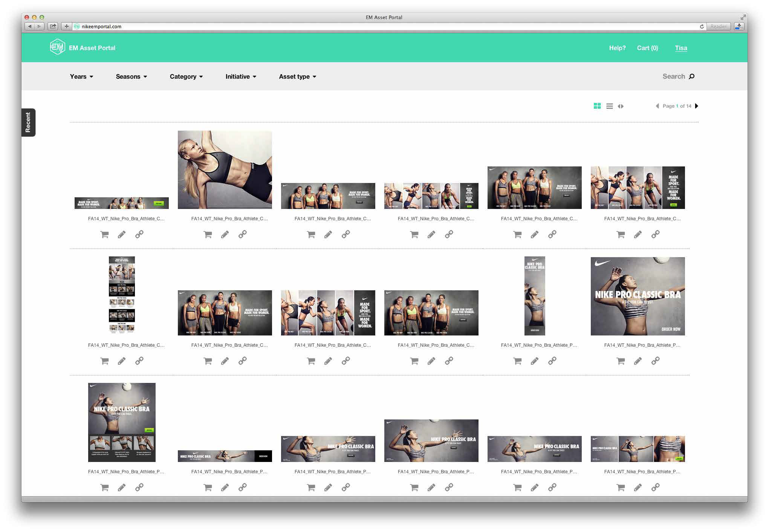Open the Recent side tab

point(28,122)
